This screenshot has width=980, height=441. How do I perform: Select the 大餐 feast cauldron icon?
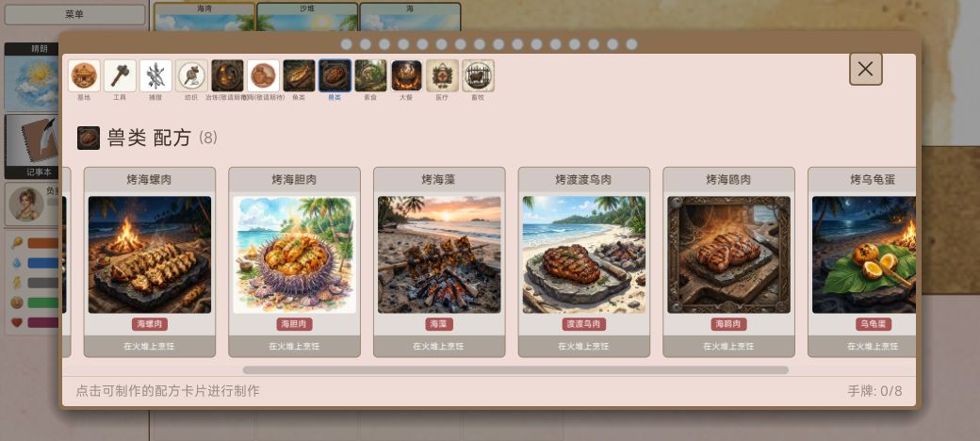tap(407, 75)
